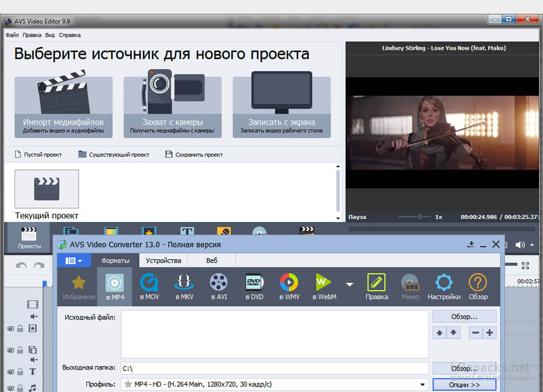
Task: Expand more formats arrow after в WebM
Action: (x=350, y=284)
